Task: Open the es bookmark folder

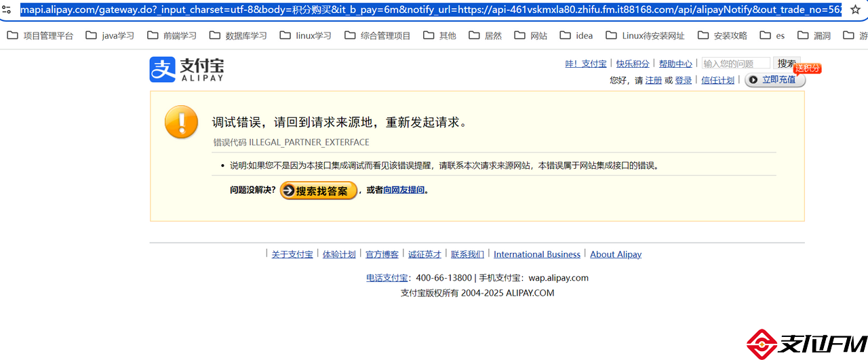Action: [x=772, y=36]
